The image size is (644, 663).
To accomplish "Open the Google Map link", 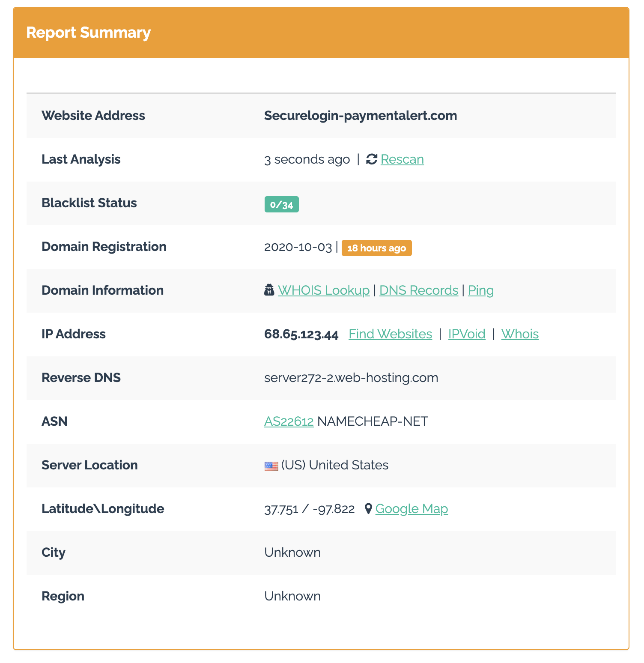I will click(x=411, y=509).
